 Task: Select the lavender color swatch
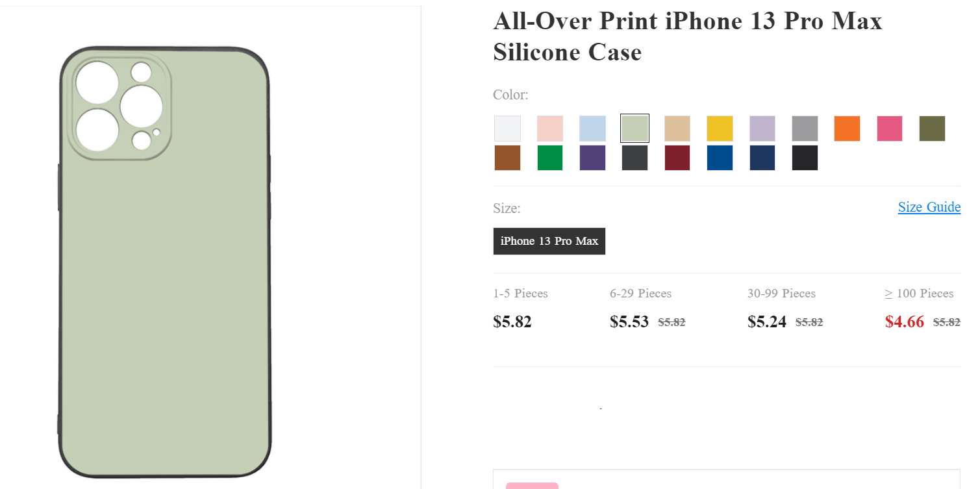762,129
